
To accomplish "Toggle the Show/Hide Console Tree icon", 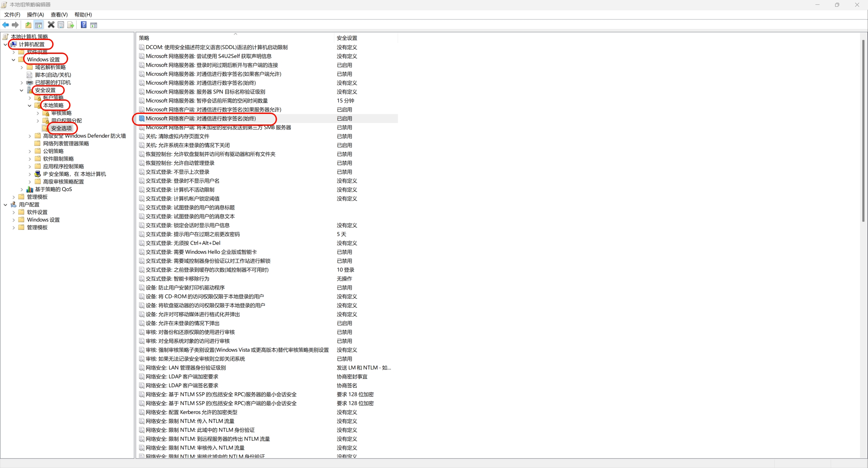I will click(39, 25).
